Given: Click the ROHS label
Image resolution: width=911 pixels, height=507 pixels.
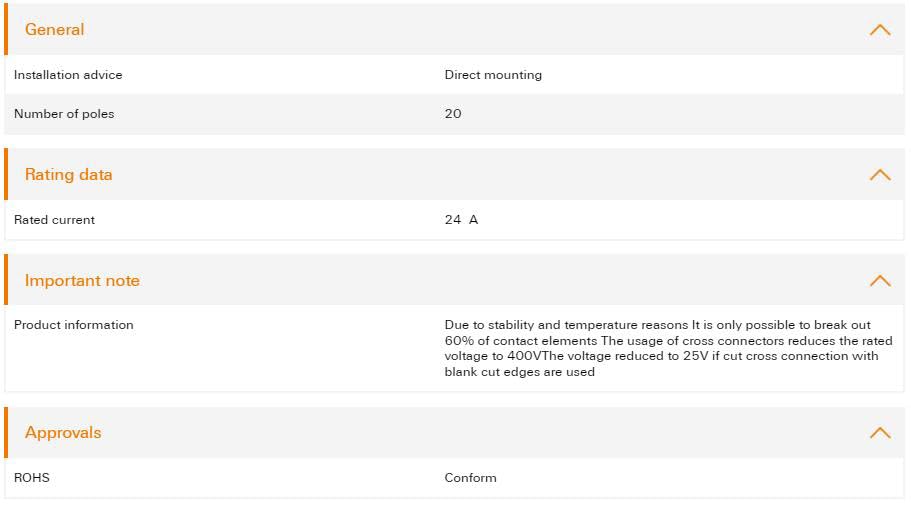Looking at the screenshot, I should [32, 478].
